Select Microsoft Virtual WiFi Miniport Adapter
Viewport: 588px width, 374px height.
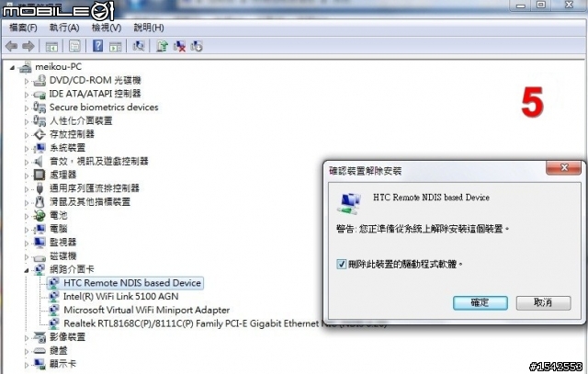coord(147,310)
